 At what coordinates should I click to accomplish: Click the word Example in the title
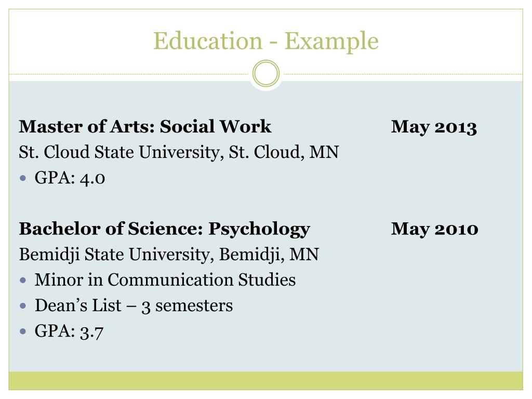(x=331, y=41)
